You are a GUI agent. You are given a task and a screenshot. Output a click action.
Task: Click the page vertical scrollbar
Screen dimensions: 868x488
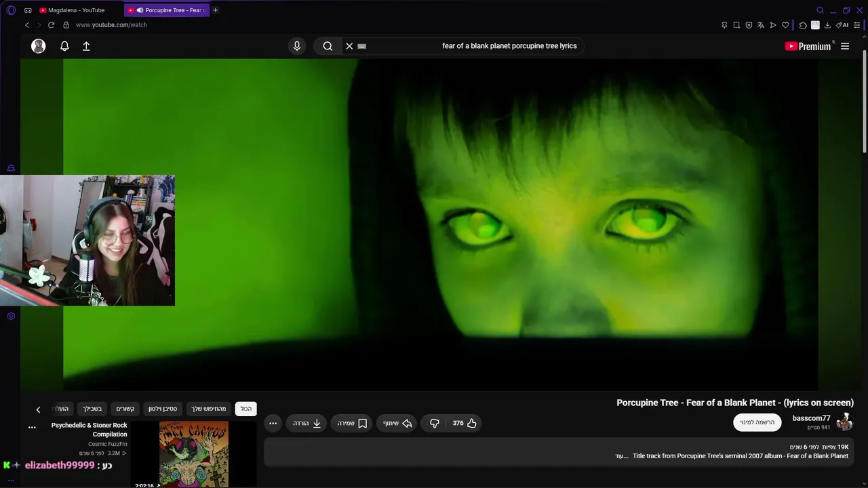coord(865,102)
